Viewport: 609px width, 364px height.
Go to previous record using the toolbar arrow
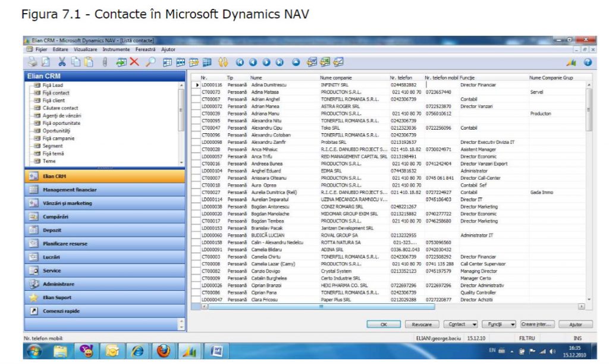tap(253, 62)
